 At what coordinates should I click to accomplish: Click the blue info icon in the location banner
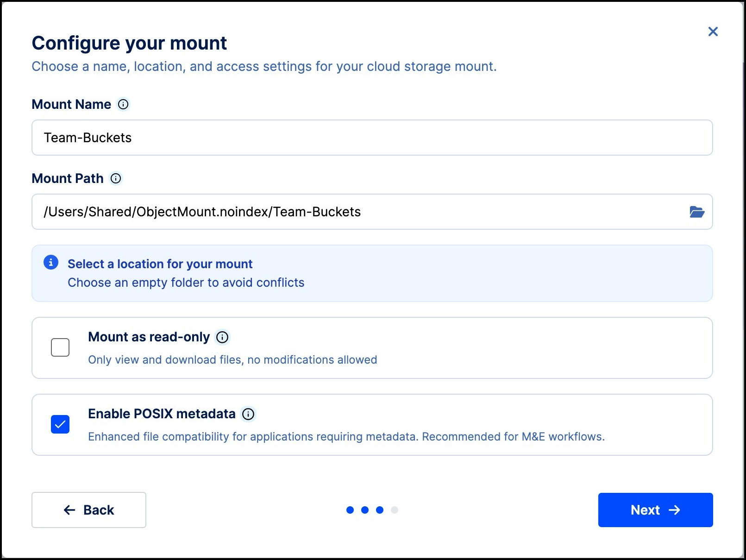coord(51,262)
